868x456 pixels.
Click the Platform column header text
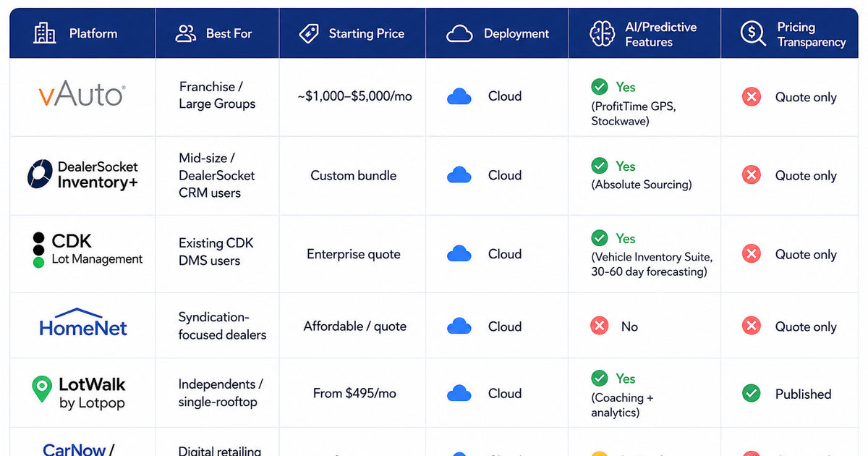[93, 33]
